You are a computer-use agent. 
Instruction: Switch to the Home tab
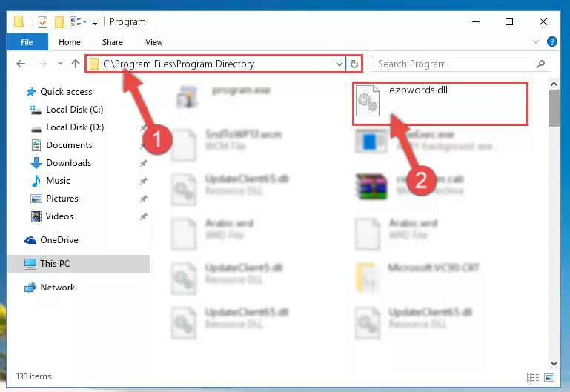(x=70, y=42)
